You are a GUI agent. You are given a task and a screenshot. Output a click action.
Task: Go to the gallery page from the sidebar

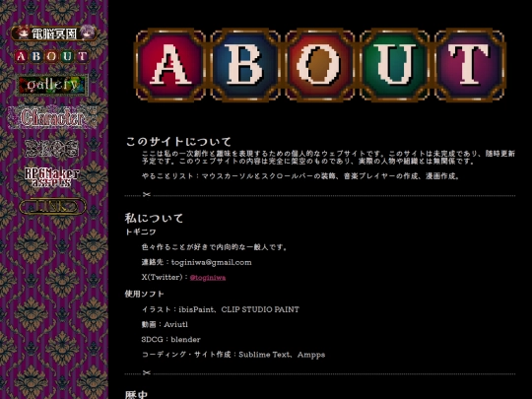point(52,85)
